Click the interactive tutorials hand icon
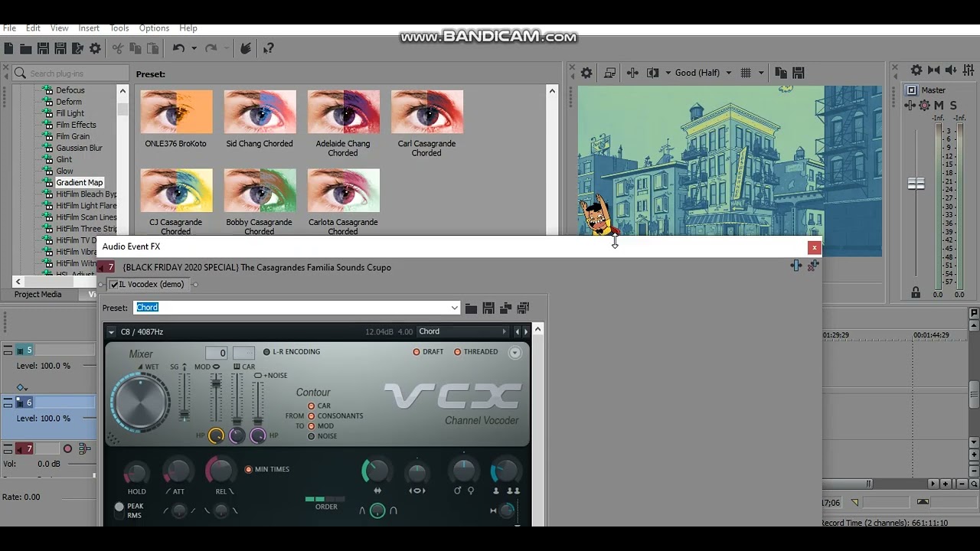 246,48
